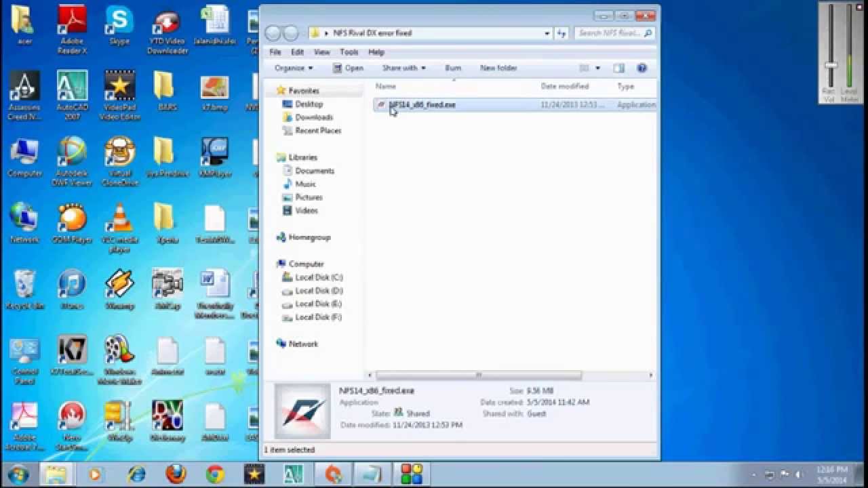This screenshot has width=868, height=488.
Task: Click the Rec Vol slider handle
Action: point(830,65)
